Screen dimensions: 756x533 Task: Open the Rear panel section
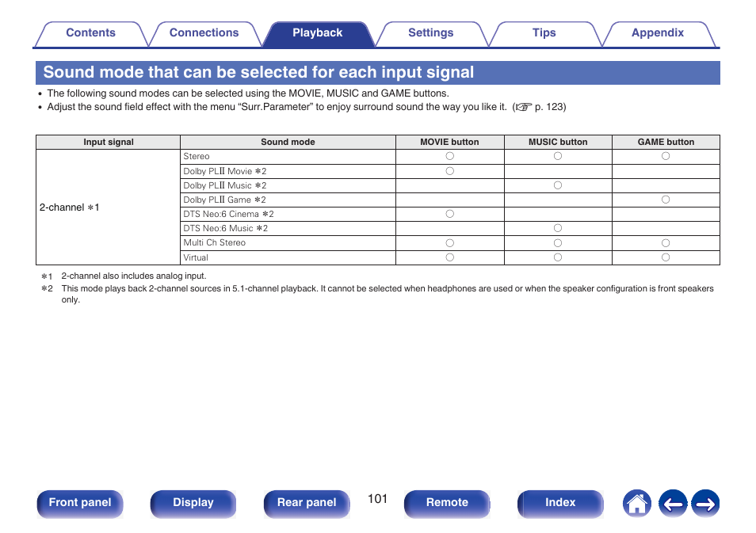point(307,504)
